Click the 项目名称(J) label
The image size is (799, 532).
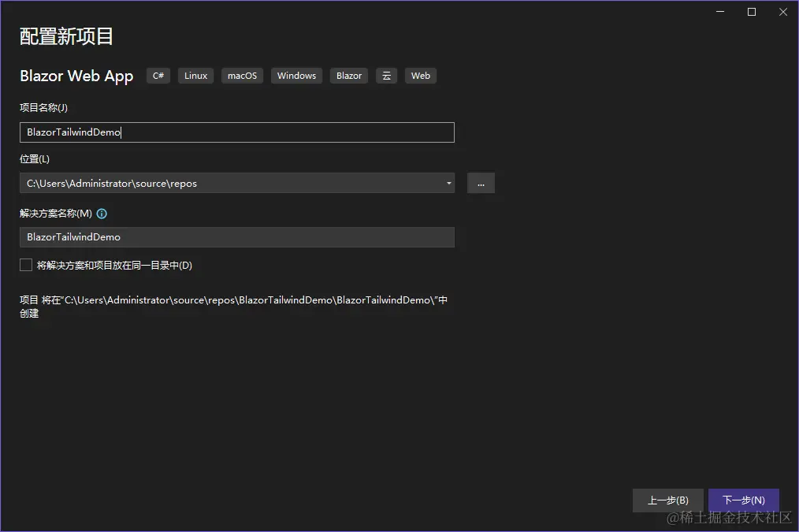tap(43, 107)
